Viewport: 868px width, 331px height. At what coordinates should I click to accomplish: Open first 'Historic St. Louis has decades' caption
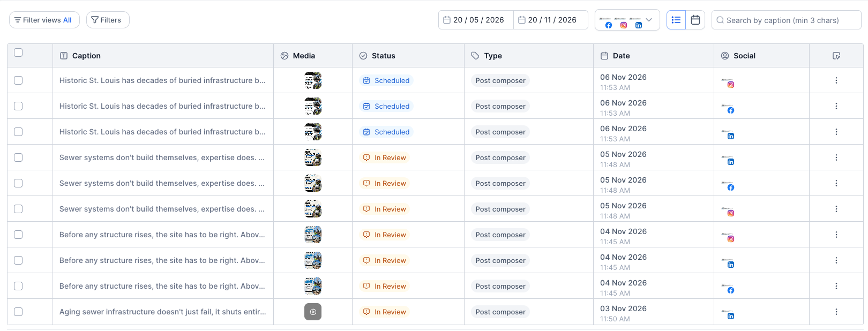pos(162,80)
